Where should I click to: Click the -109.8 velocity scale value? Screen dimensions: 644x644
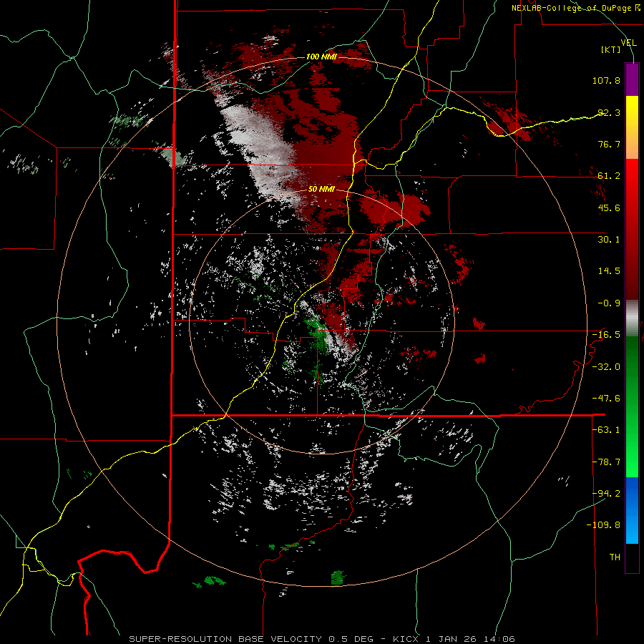click(x=603, y=525)
